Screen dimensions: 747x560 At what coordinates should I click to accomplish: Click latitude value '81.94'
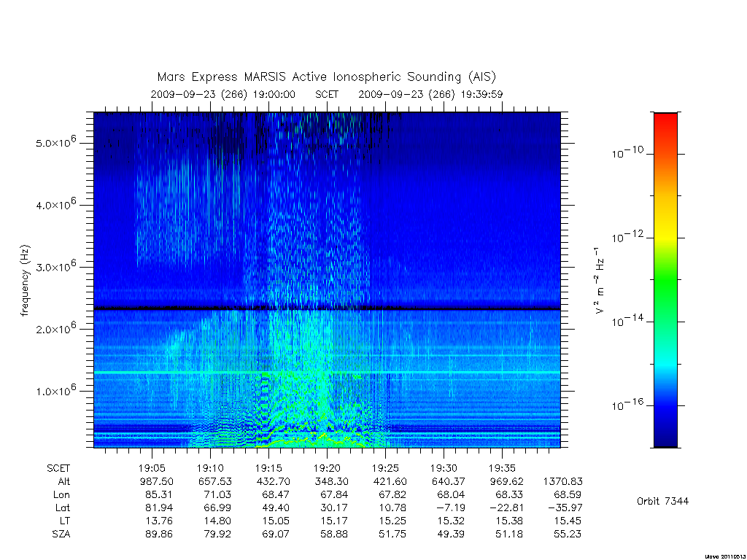(159, 507)
